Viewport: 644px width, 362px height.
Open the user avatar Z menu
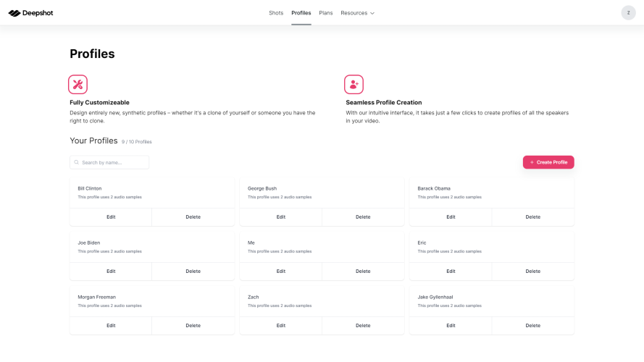(x=628, y=13)
